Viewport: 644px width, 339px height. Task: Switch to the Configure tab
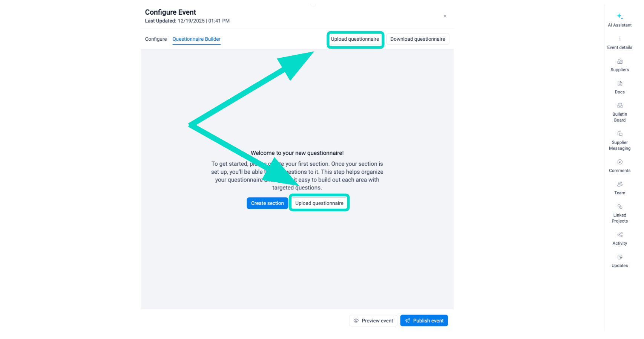click(x=156, y=39)
